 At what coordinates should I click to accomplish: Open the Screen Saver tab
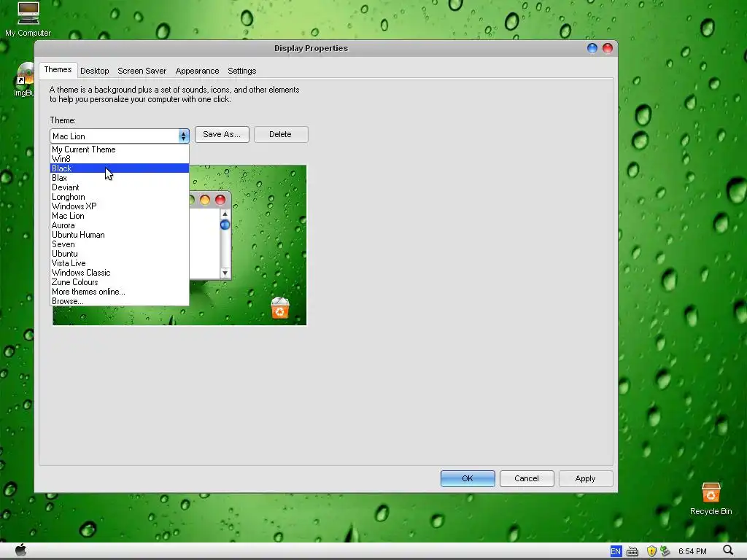[142, 71]
